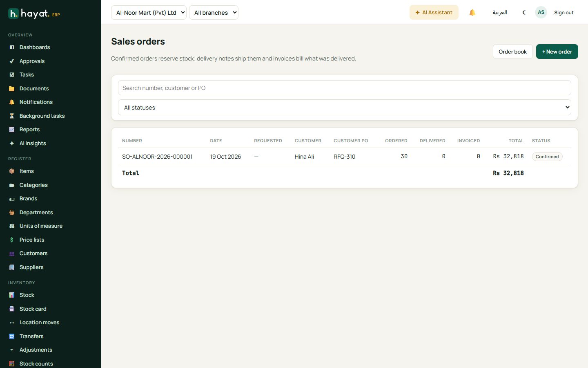Click the Suppliers building icon
Image resolution: width=588 pixels, height=368 pixels.
tap(12, 267)
